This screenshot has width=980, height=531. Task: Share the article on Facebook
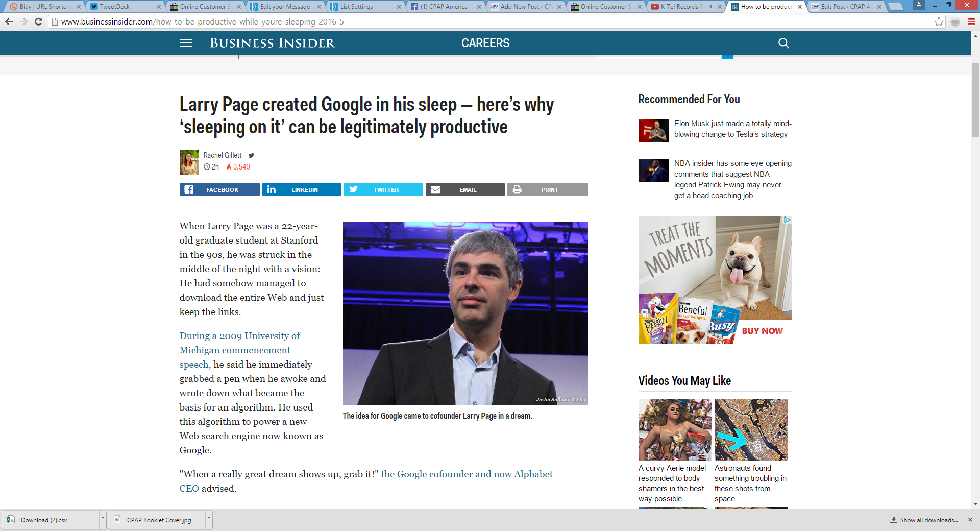point(219,189)
